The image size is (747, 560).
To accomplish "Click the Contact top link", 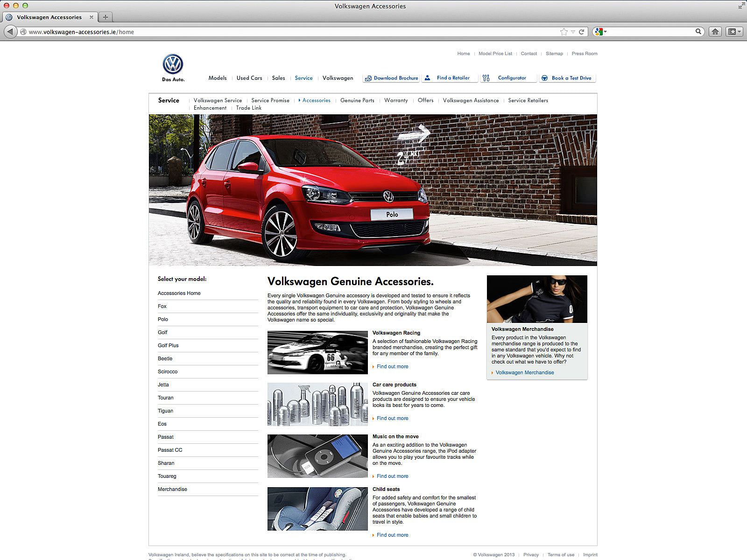I will (529, 54).
